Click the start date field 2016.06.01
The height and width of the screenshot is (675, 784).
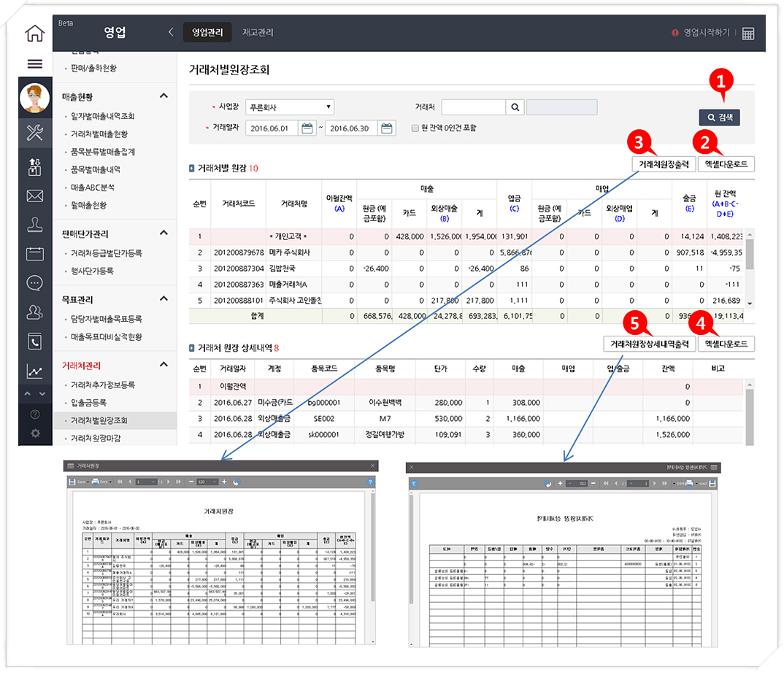tap(272, 128)
